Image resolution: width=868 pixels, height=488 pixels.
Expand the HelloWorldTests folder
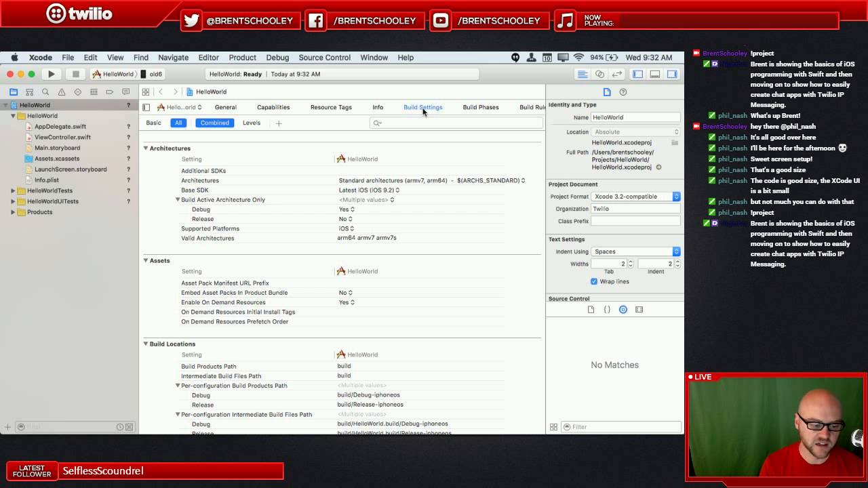click(13, 191)
